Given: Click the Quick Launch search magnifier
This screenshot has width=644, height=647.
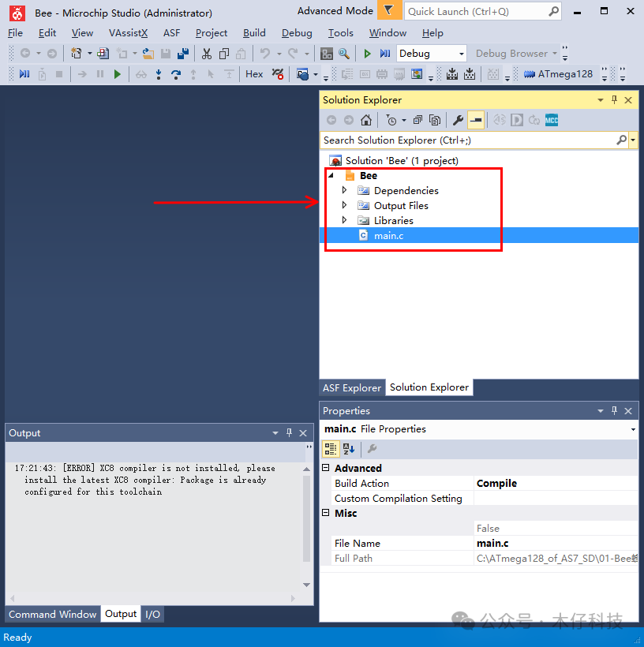Looking at the screenshot, I should click(x=553, y=11).
